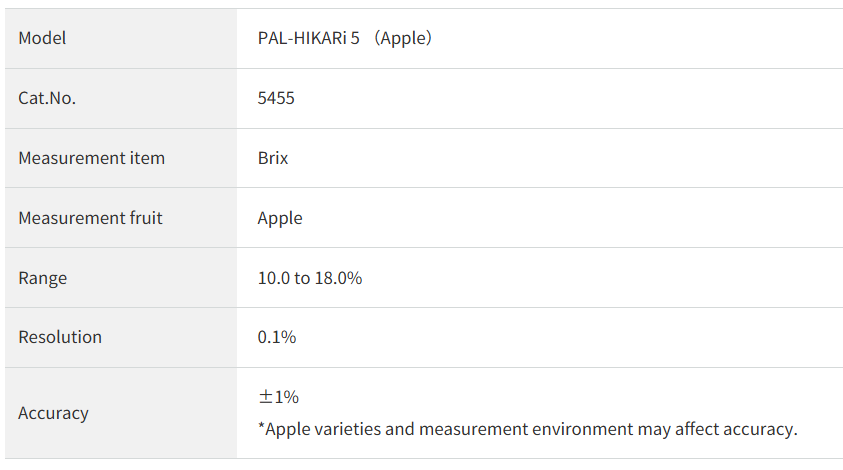Click the Resolution label cell

pyautogui.click(x=60, y=337)
